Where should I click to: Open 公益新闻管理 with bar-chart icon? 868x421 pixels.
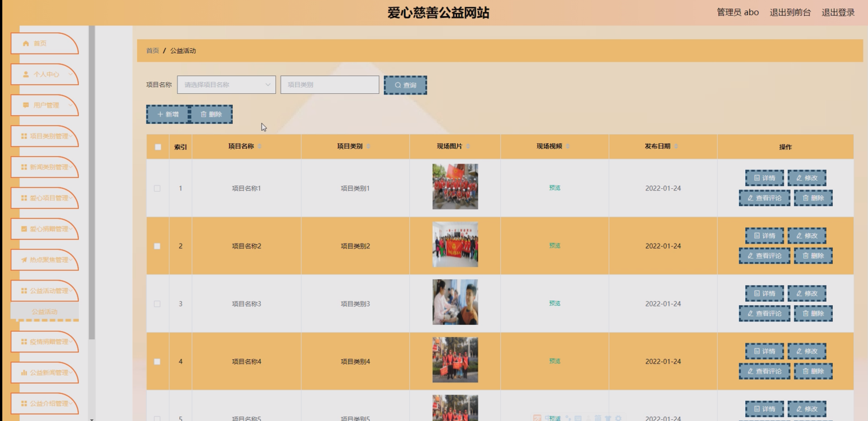(x=44, y=373)
